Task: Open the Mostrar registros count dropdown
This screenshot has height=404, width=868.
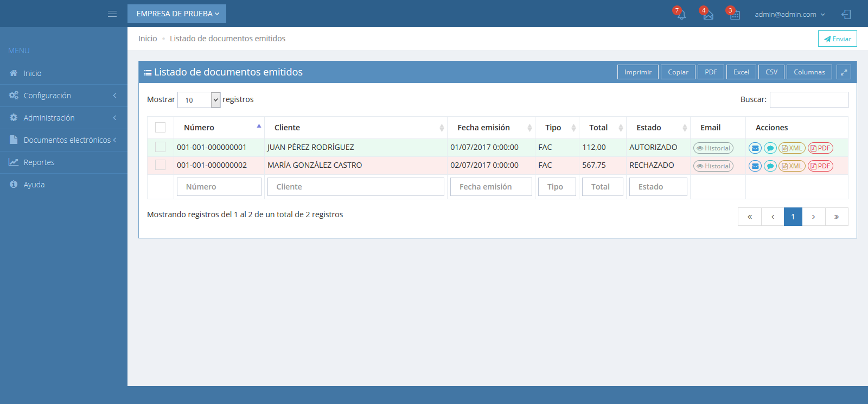Action: click(199, 100)
